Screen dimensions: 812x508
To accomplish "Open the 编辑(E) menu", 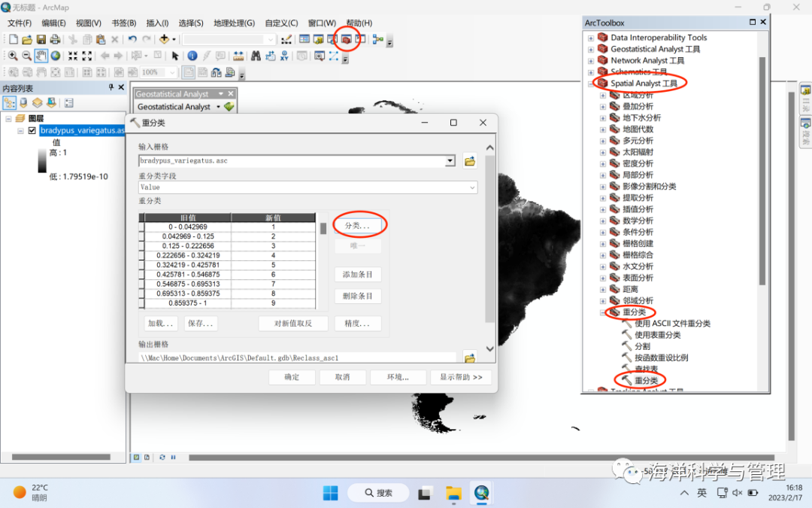I will (x=53, y=23).
